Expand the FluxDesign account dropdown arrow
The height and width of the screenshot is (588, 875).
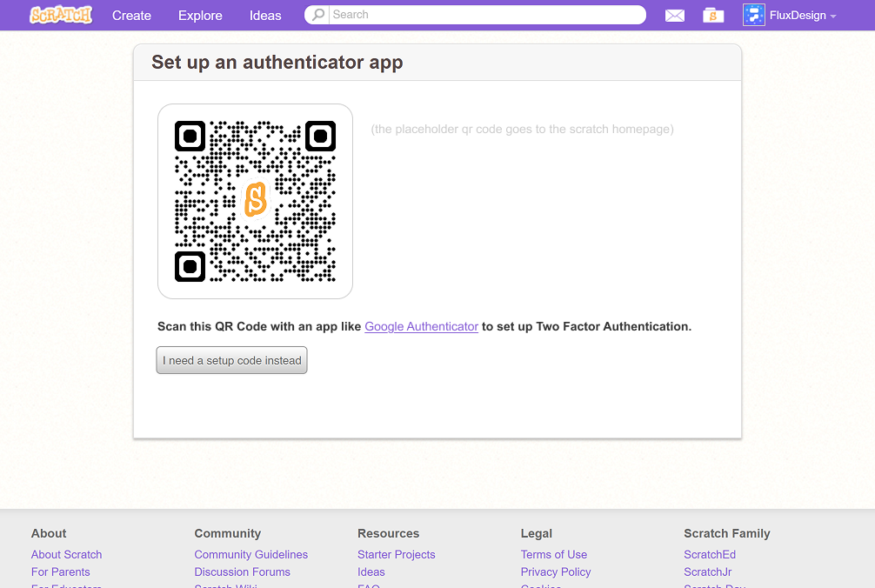[x=833, y=17]
